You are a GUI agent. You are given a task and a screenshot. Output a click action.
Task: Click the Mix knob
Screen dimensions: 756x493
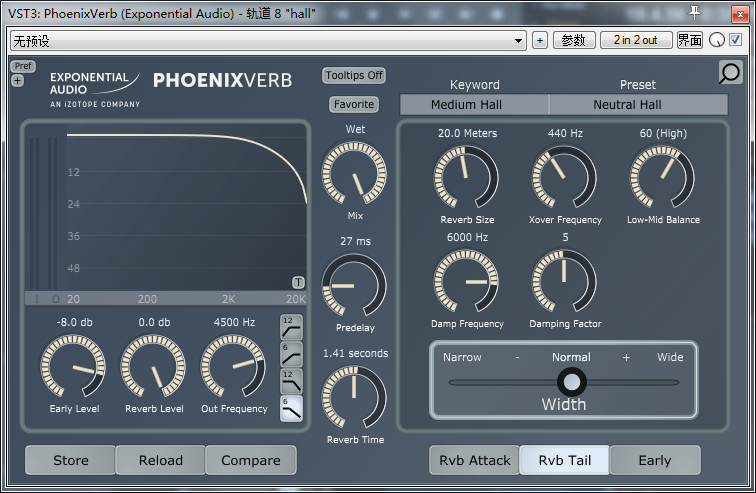tap(354, 173)
